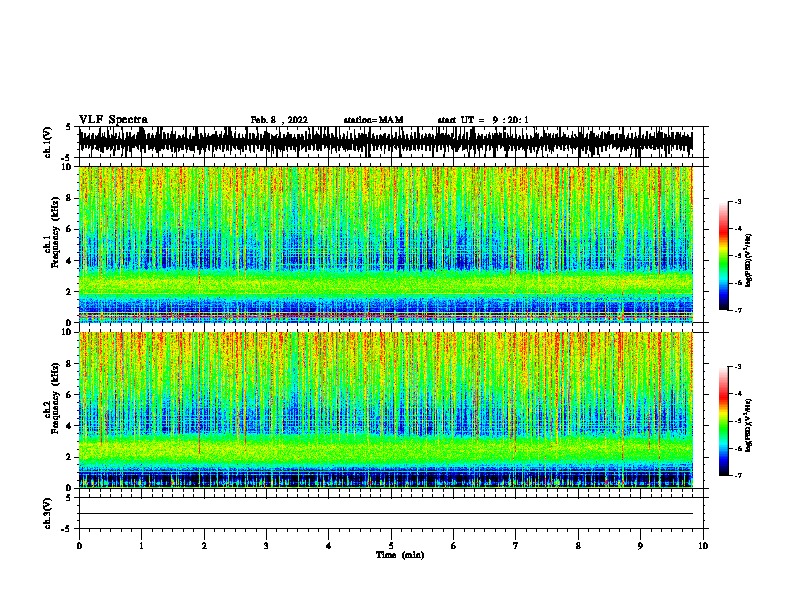792x612 pixels.
Task: Click the ch.1 color scale bar
Action: tap(724, 256)
